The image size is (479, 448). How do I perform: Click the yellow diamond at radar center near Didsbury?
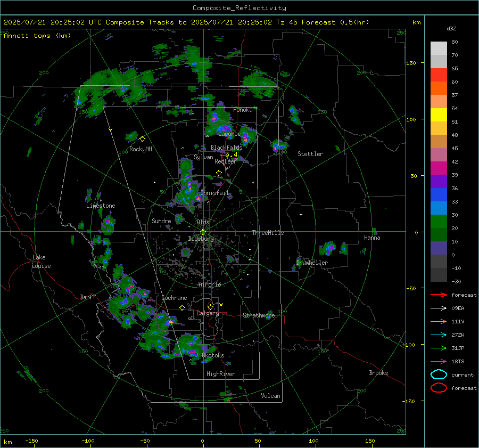203,232
